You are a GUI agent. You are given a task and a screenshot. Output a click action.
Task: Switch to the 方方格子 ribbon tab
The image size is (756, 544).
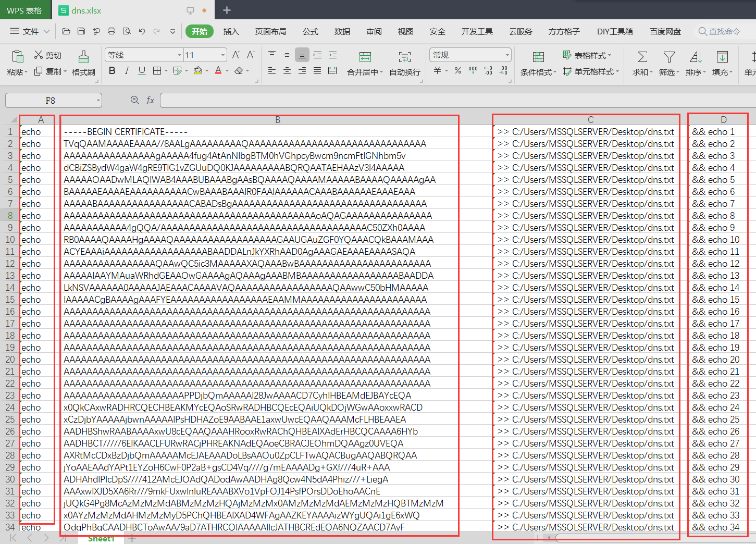tap(564, 31)
